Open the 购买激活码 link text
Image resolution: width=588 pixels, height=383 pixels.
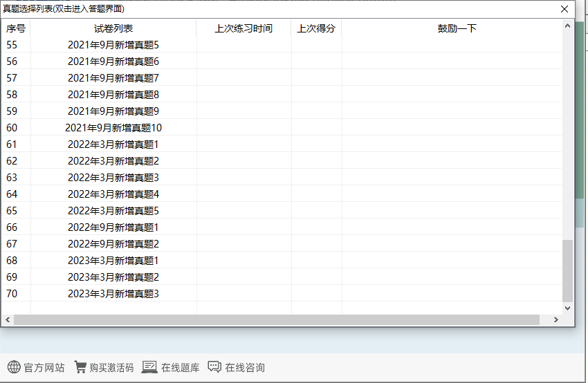[x=111, y=368]
